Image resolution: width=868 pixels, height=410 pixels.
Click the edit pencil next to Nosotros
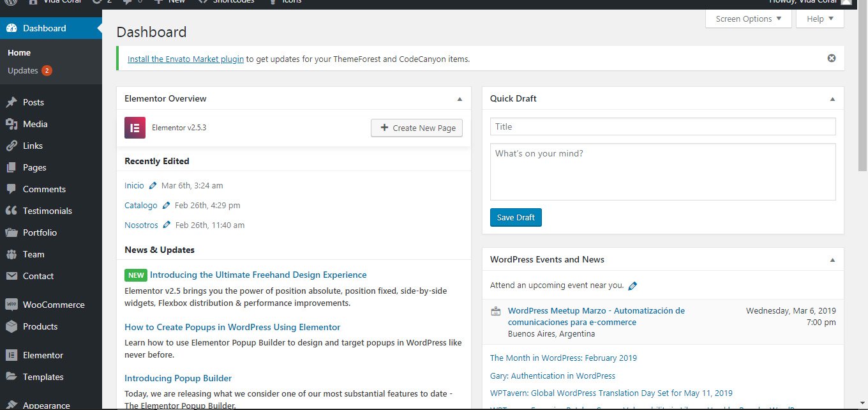pyautogui.click(x=167, y=225)
